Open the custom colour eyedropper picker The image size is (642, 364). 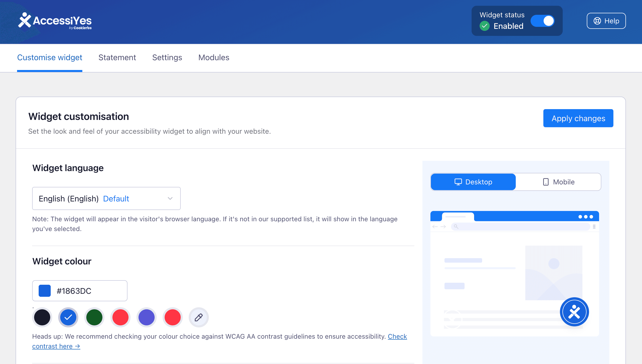coord(199,317)
